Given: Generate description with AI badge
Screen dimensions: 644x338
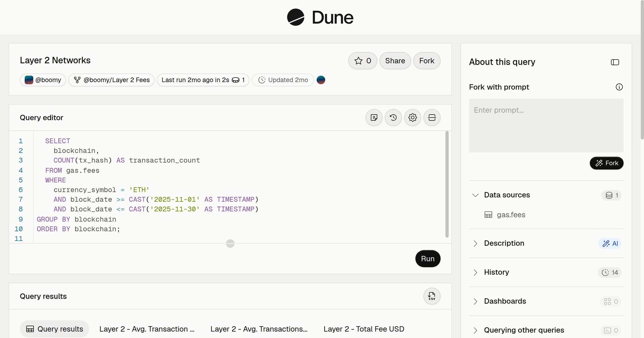Looking at the screenshot, I should click(x=610, y=244).
